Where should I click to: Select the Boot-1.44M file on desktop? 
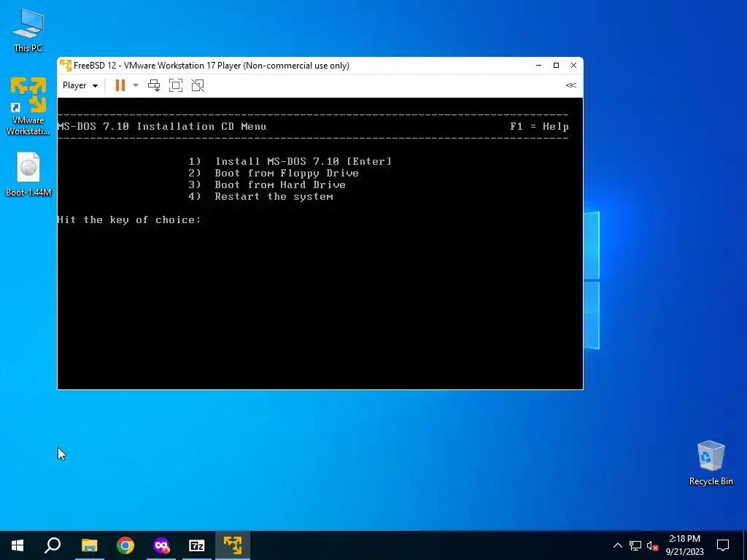pyautogui.click(x=28, y=174)
